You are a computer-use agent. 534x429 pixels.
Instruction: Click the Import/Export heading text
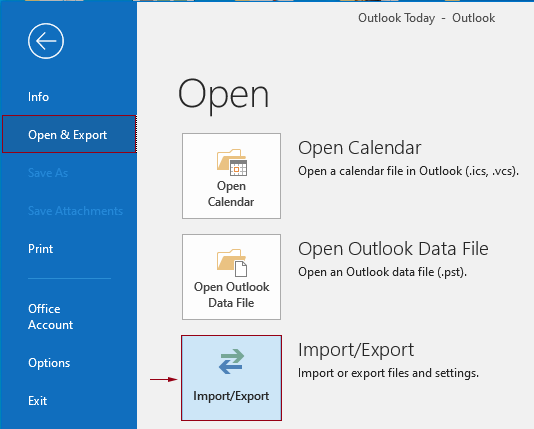pyautogui.click(x=356, y=350)
